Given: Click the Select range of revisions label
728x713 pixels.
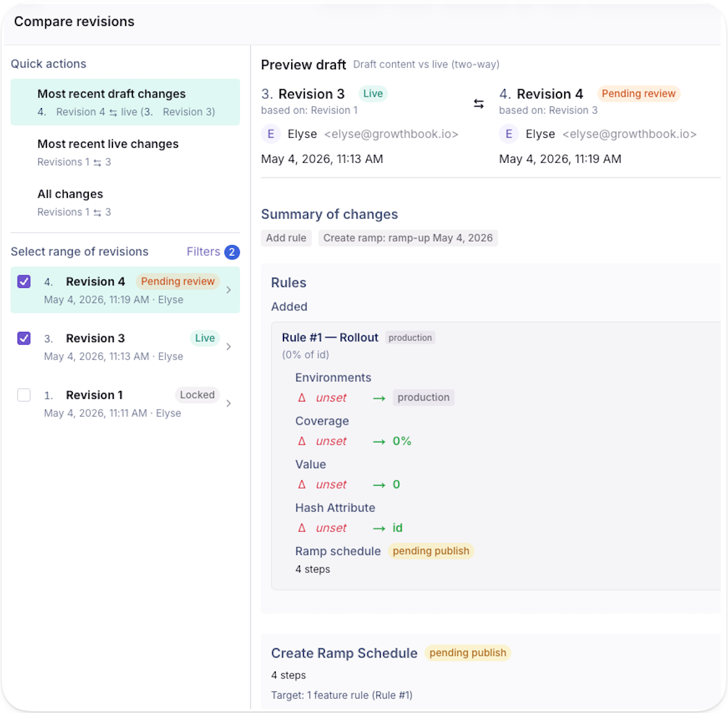Looking at the screenshot, I should (x=79, y=252).
